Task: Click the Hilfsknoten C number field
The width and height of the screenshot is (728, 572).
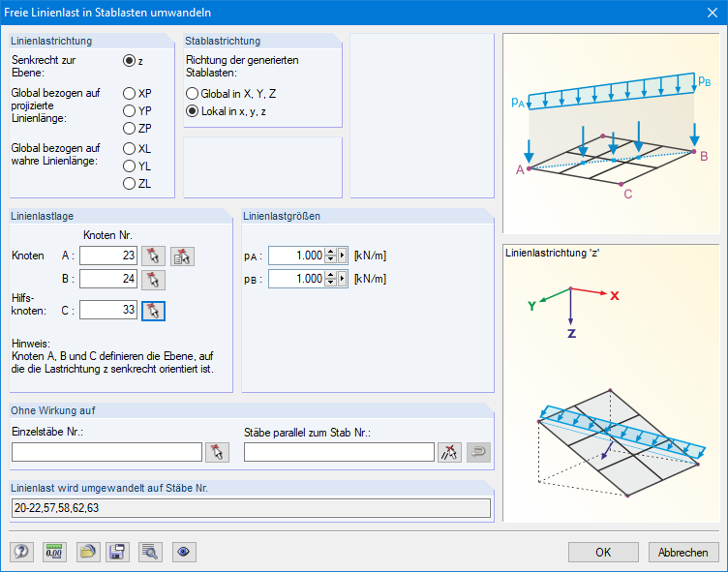Action: pyautogui.click(x=108, y=310)
